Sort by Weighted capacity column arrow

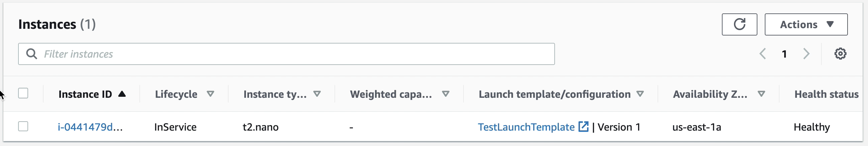(446, 94)
